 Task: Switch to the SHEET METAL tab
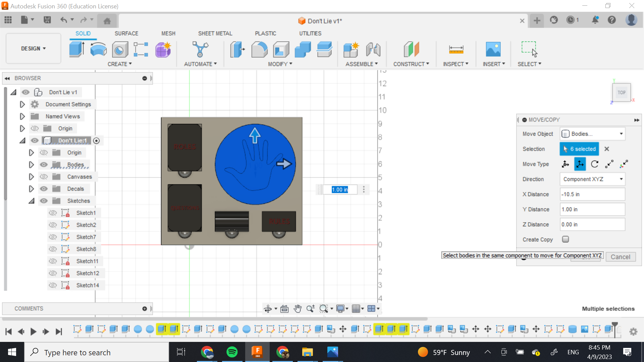(215, 34)
